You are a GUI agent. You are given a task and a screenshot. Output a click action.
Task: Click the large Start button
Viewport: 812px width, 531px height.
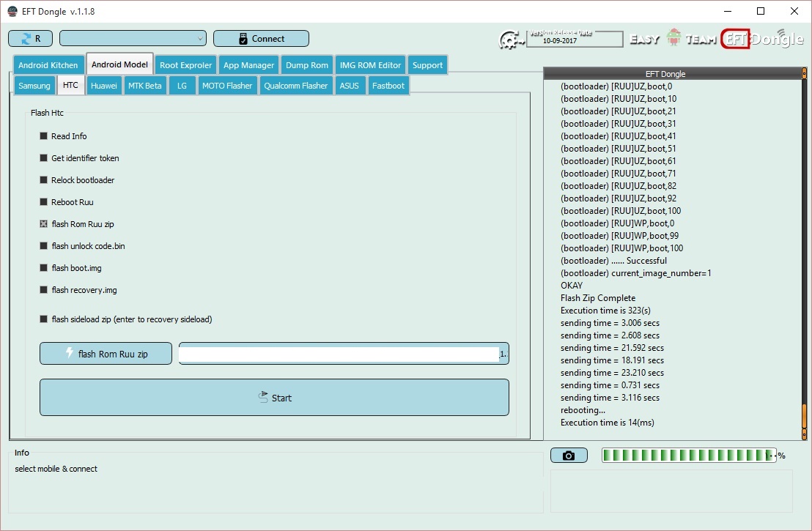(x=275, y=398)
